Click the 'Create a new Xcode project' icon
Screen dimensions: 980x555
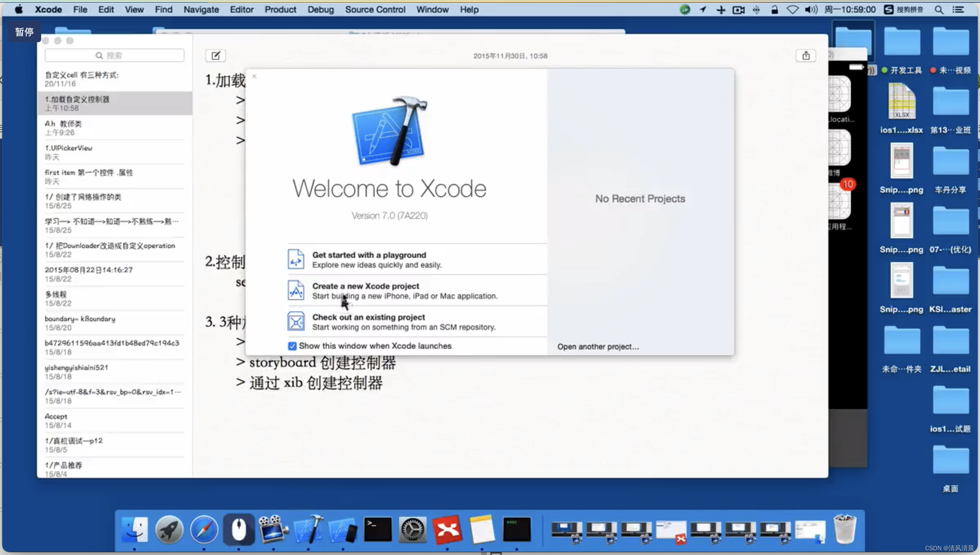coord(295,291)
